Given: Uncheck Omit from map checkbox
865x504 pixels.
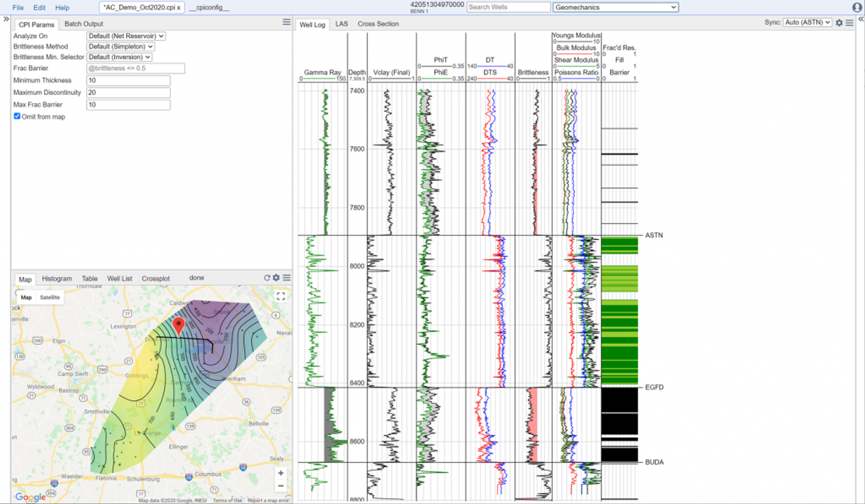Looking at the screenshot, I should click(x=17, y=116).
